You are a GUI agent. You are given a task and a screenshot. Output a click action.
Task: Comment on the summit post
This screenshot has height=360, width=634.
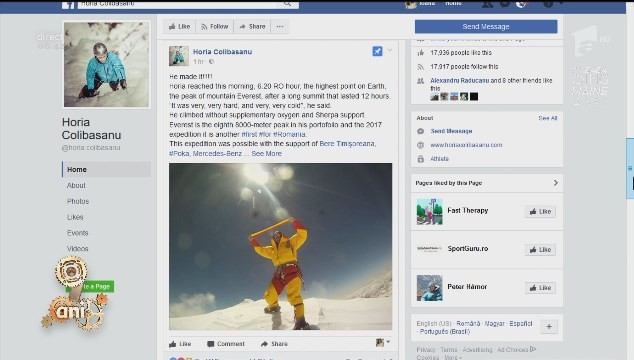tap(226, 344)
